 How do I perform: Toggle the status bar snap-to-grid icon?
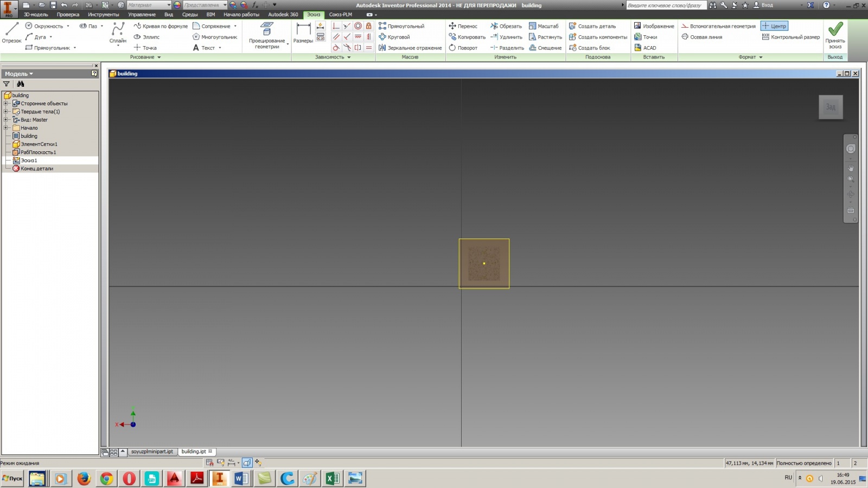point(209,463)
